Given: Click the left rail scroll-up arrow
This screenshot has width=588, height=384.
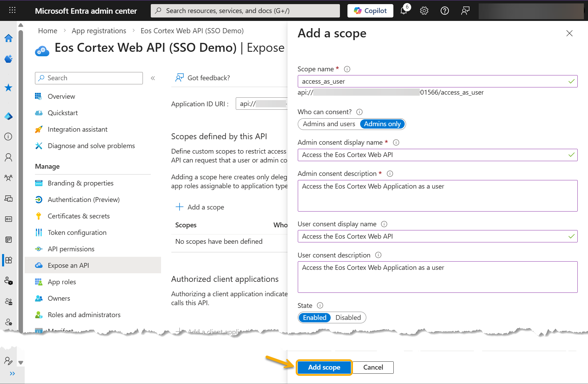Looking at the screenshot, I should [21, 25].
